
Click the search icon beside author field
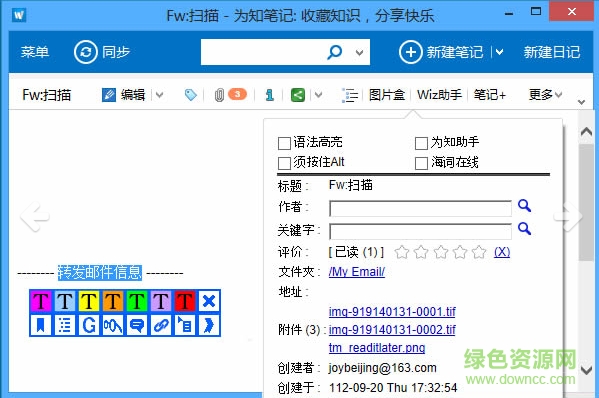[x=525, y=205]
